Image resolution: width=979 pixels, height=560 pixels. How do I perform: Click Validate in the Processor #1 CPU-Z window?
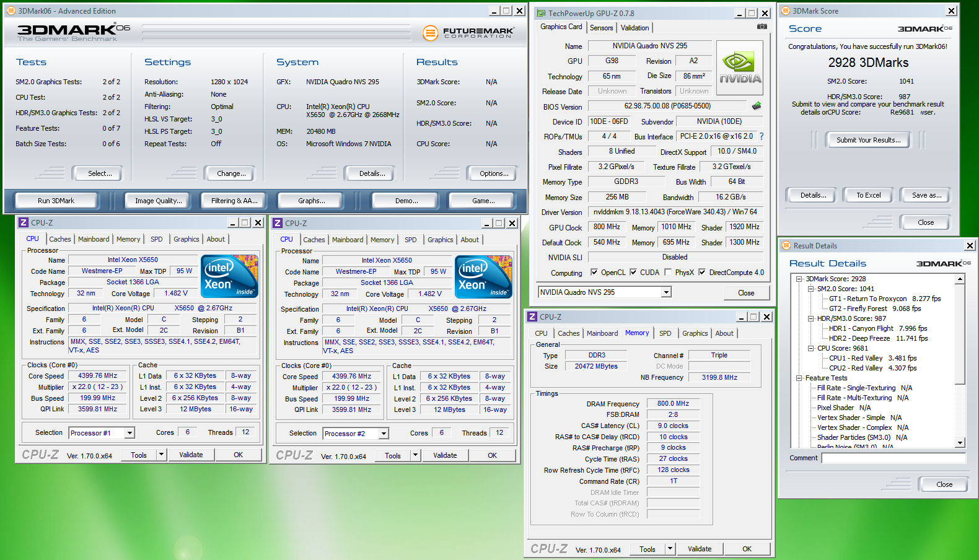[x=191, y=455]
